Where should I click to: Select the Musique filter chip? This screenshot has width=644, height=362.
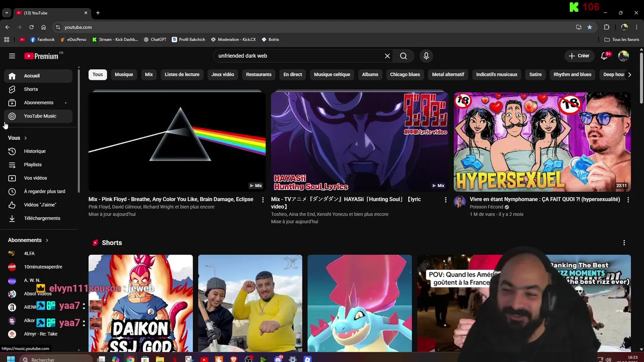tap(124, 74)
